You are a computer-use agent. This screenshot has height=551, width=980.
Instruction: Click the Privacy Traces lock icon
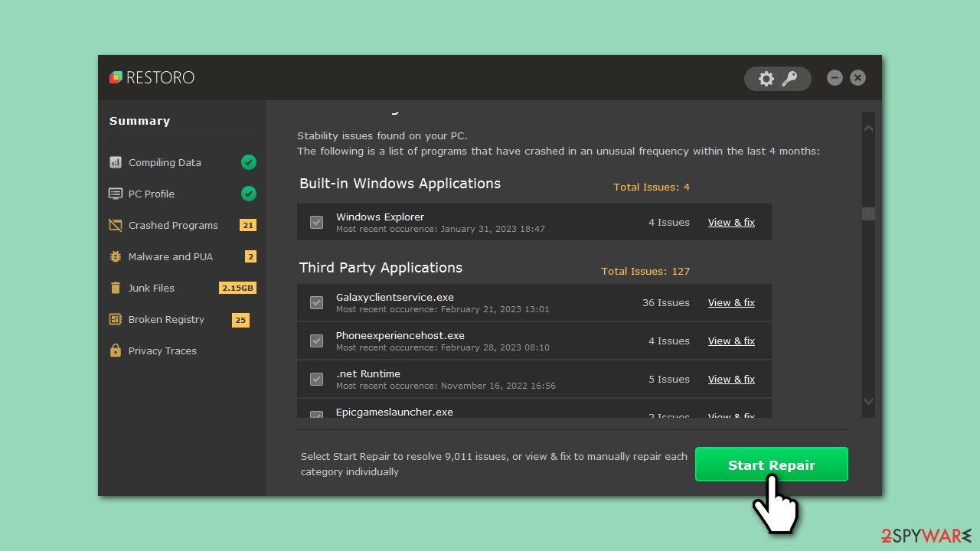pos(116,350)
